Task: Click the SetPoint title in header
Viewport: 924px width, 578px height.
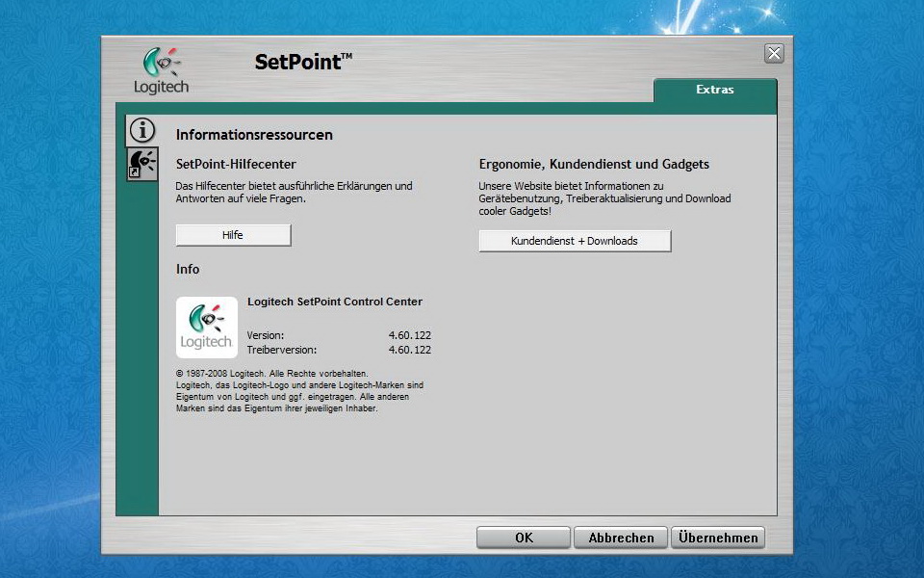Action: pos(303,62)
